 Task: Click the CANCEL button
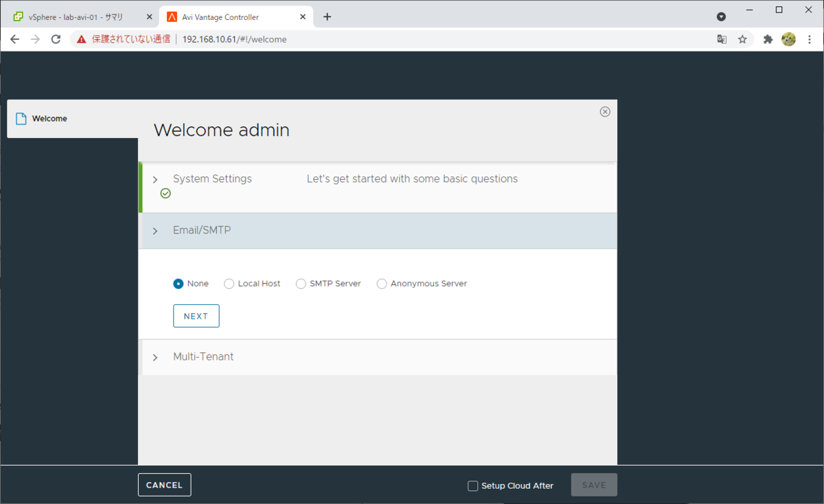pyautogui.click(x=164, y=485)
